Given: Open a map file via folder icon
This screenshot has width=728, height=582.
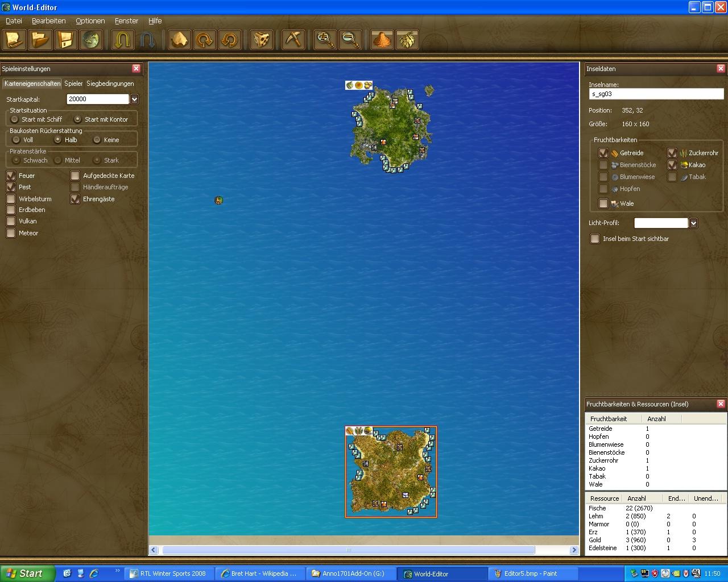Looking at the screenshot, I should [40, 40].
